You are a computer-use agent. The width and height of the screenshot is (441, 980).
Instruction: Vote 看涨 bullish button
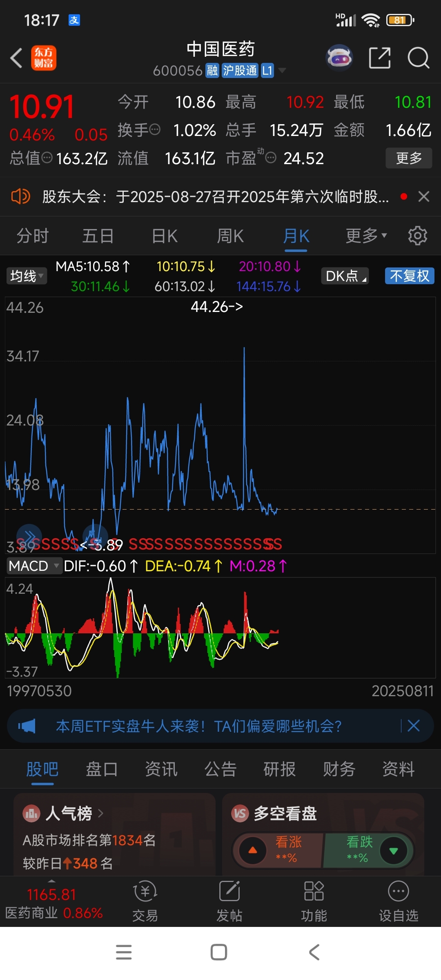pos(278,850)
